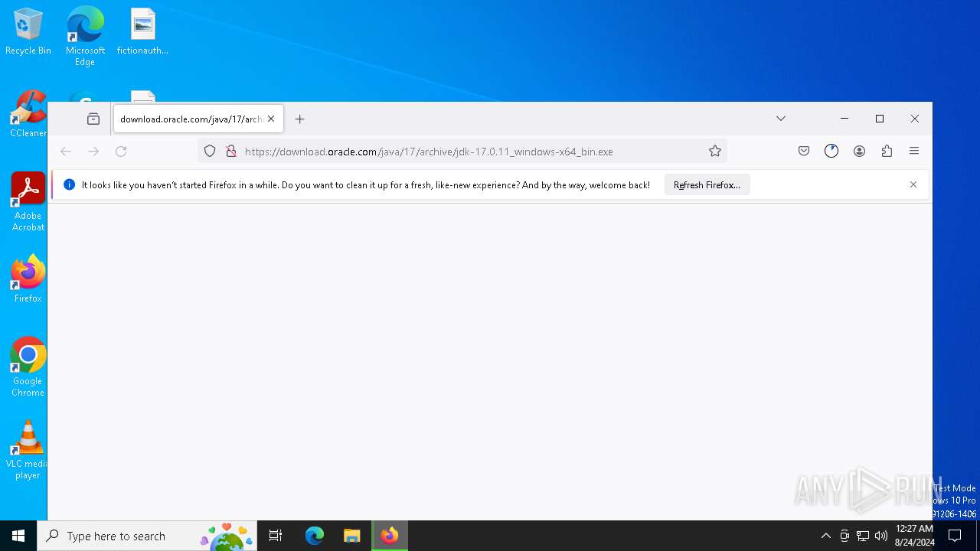The width and height of the screenshot is (980, 551).
Task: Click the Firefox taskbar button
Action: pyautogui.click(x=390, y=536)
